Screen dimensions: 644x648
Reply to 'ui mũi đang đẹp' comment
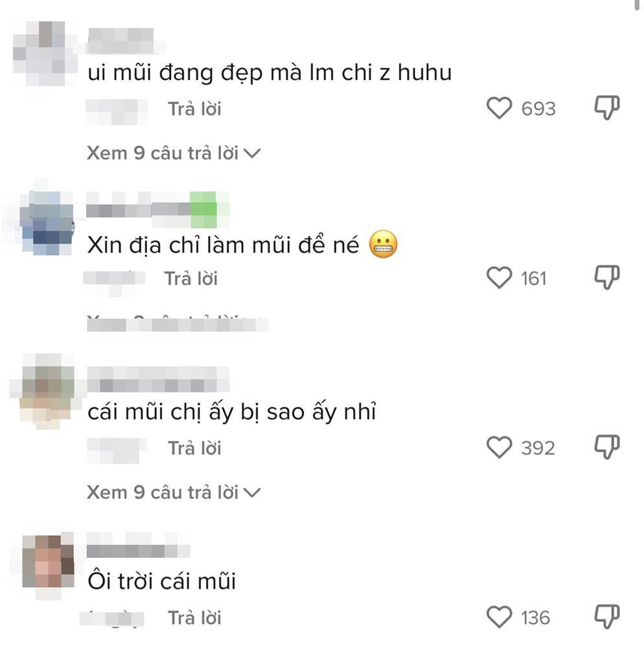click(x=194, y=109)
